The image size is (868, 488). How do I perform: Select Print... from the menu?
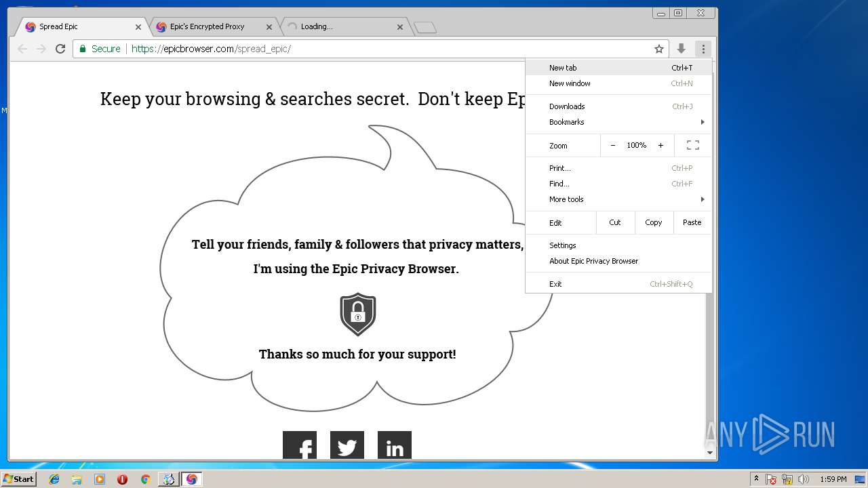pyautogui.click(x=618, y=168)
